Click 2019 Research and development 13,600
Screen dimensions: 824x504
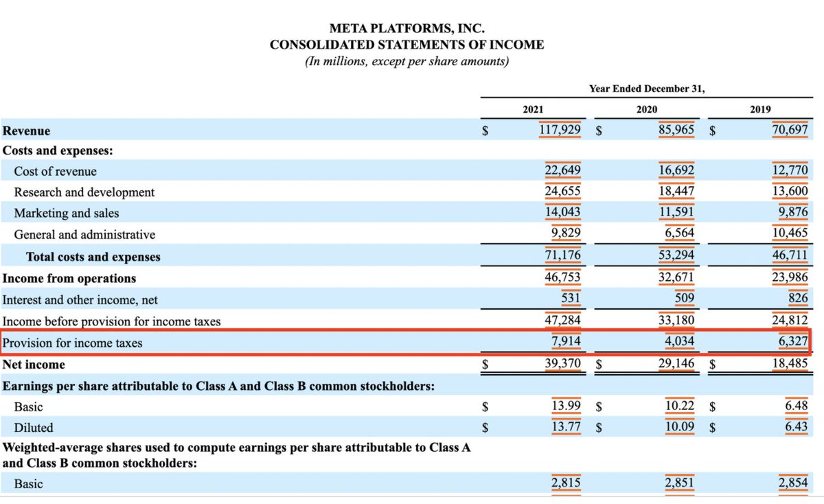point(790,192)
